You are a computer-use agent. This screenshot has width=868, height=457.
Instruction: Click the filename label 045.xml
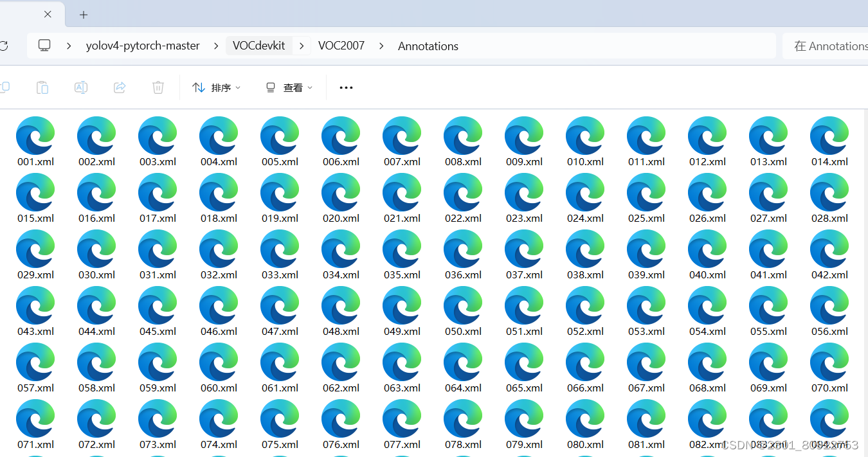158,332
